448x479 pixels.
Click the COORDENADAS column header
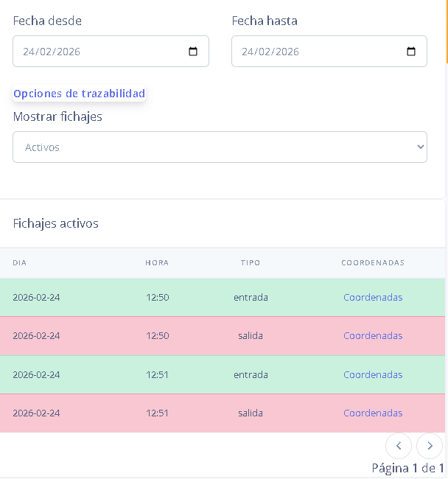pyautogui.click(x=373, y=263)
